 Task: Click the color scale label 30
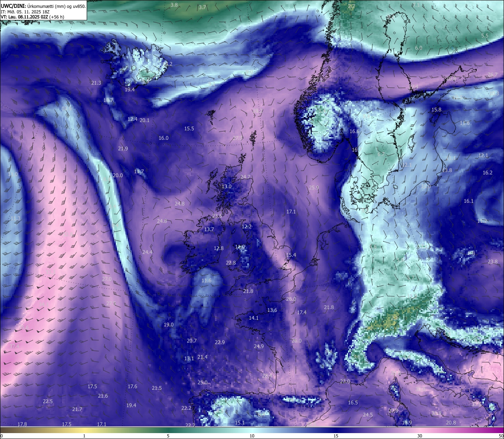[420, 436]
